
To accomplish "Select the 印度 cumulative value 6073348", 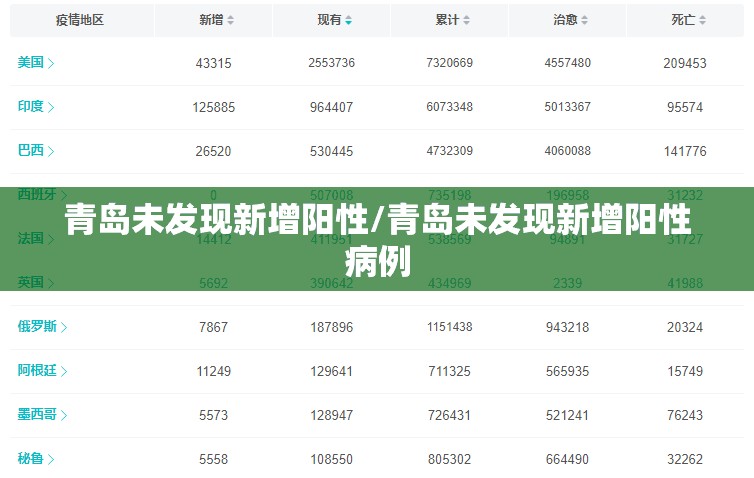I will (x=450, y=107).
